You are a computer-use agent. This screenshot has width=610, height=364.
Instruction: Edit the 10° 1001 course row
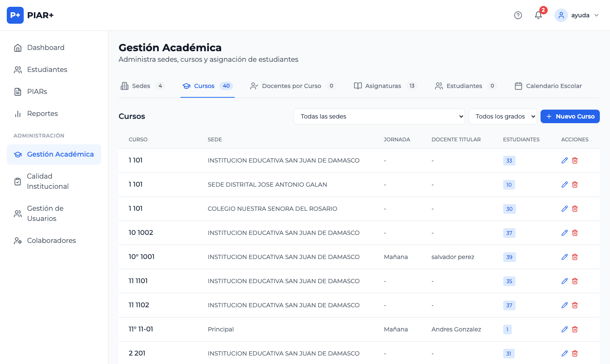click(564, 257)
